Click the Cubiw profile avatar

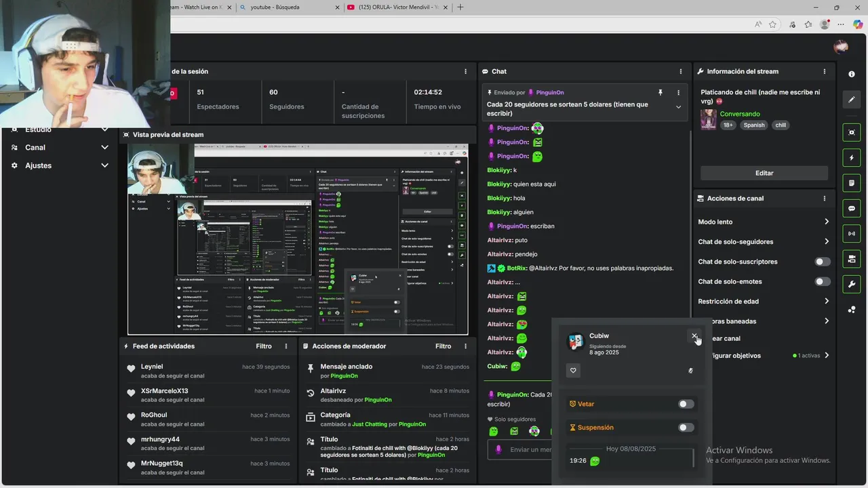coord(576,342)
